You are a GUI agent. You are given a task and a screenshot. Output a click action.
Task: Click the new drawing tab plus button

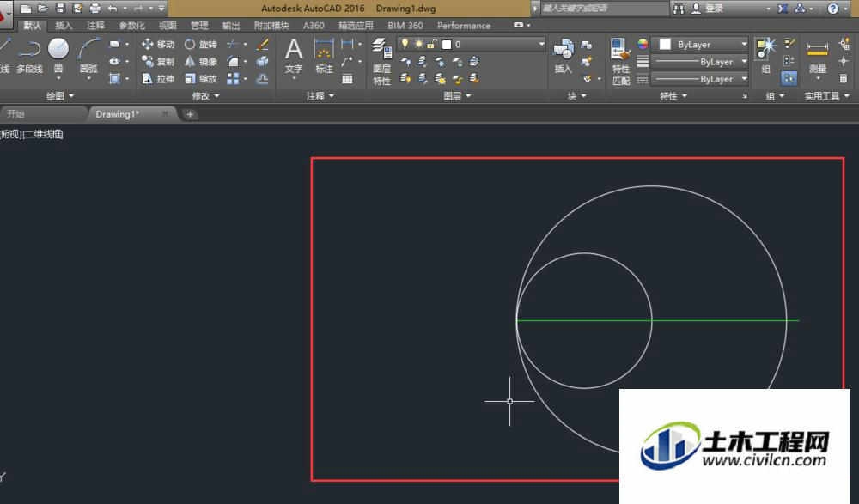click(x=190, y=114)
